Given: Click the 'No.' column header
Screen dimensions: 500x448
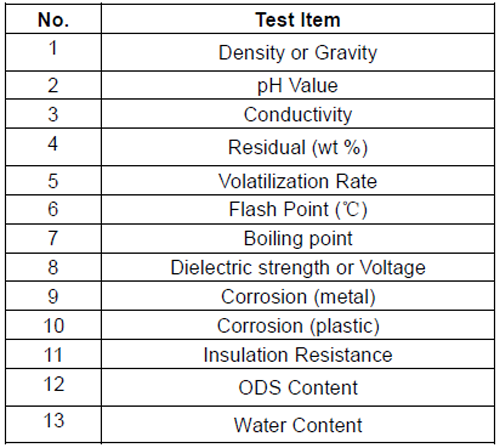Looking at the screenshot, I should pyautogui.click(x=53, y=19).
